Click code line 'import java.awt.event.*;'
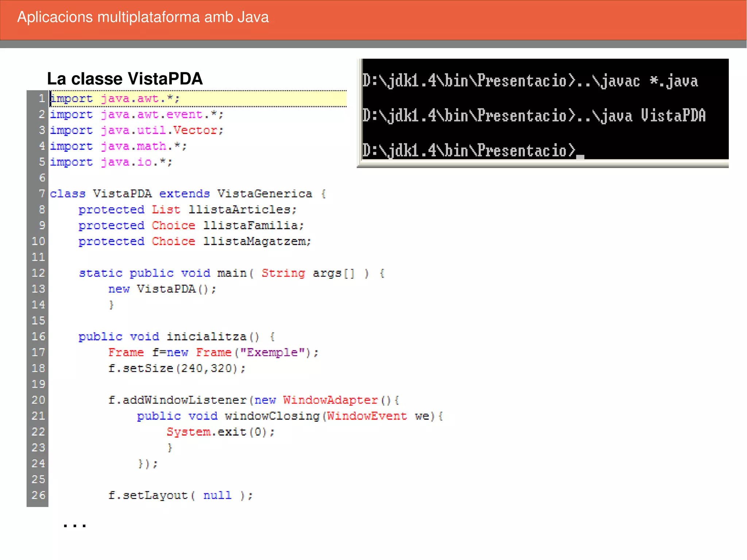This screenshot has height=560, width=747. point(137,115)
